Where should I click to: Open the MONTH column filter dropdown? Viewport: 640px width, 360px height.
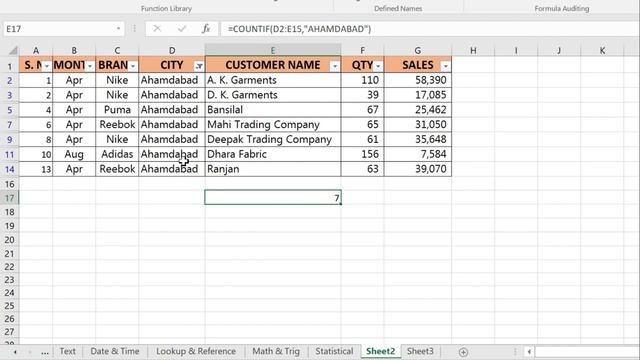click(x=90, y=66)
